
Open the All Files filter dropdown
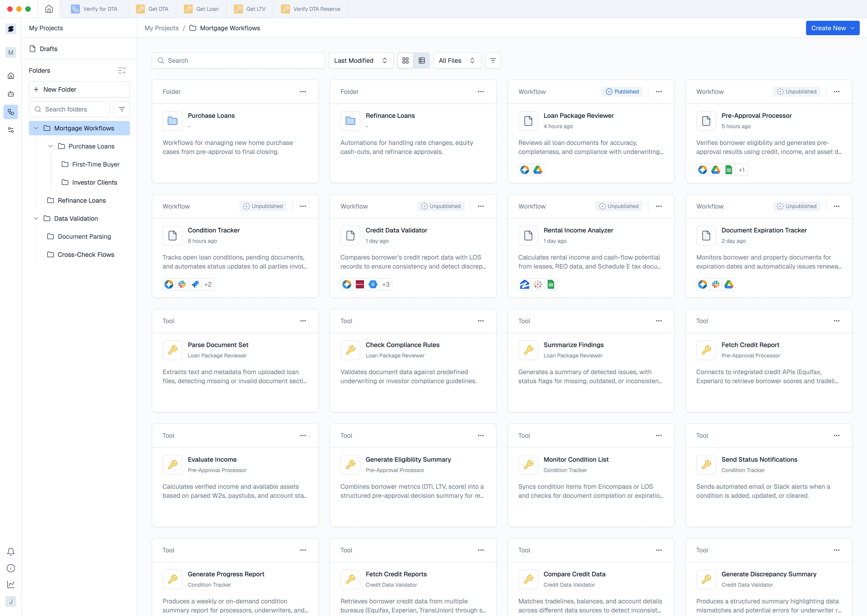coord(457,61)
